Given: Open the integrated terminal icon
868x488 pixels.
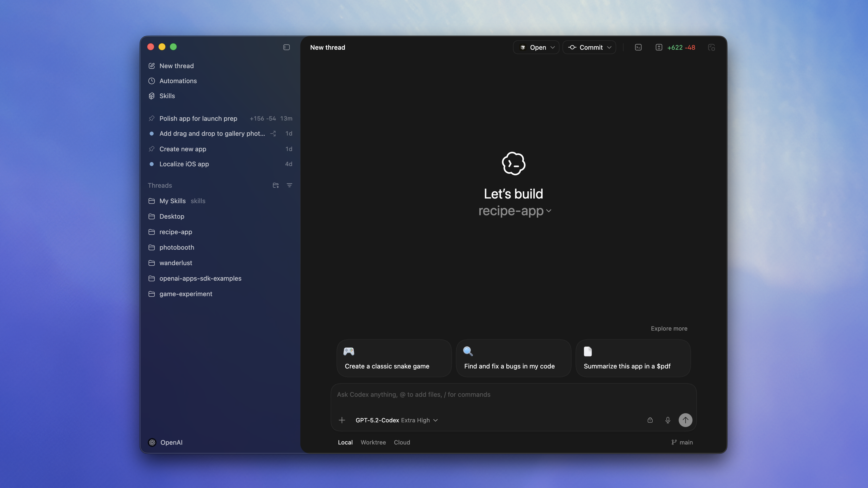Looking at the screenshot, I should pyautogui.click(x=638, y=47).
